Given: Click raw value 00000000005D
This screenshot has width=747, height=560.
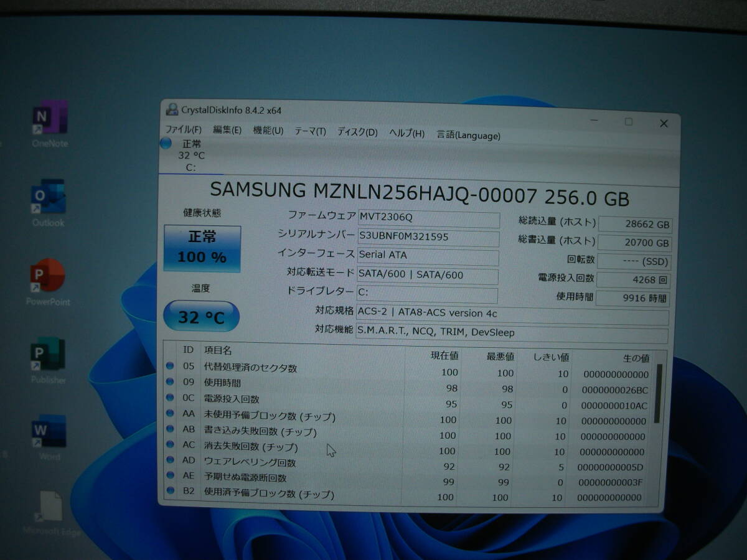Looking at the screenshot, I should (609, 468).
